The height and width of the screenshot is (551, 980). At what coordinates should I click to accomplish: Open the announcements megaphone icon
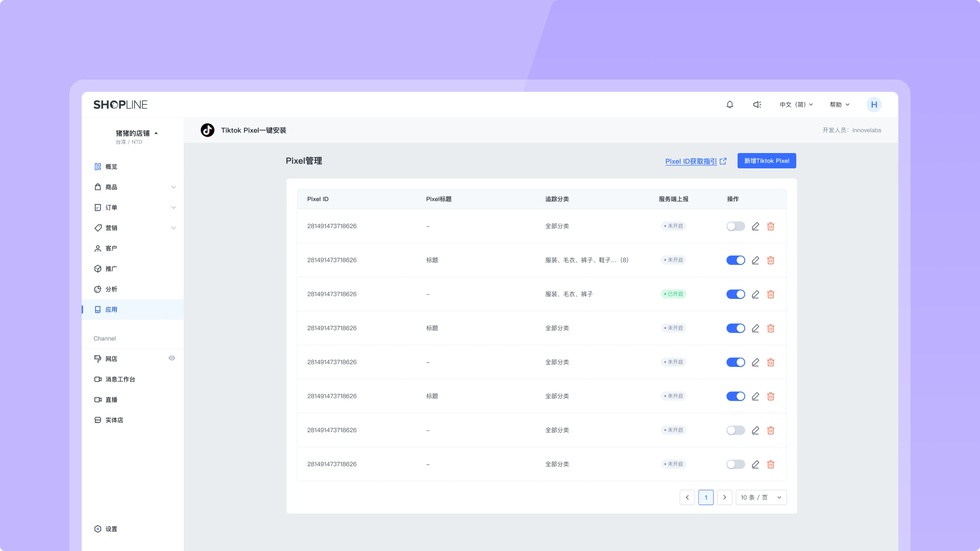757,105
